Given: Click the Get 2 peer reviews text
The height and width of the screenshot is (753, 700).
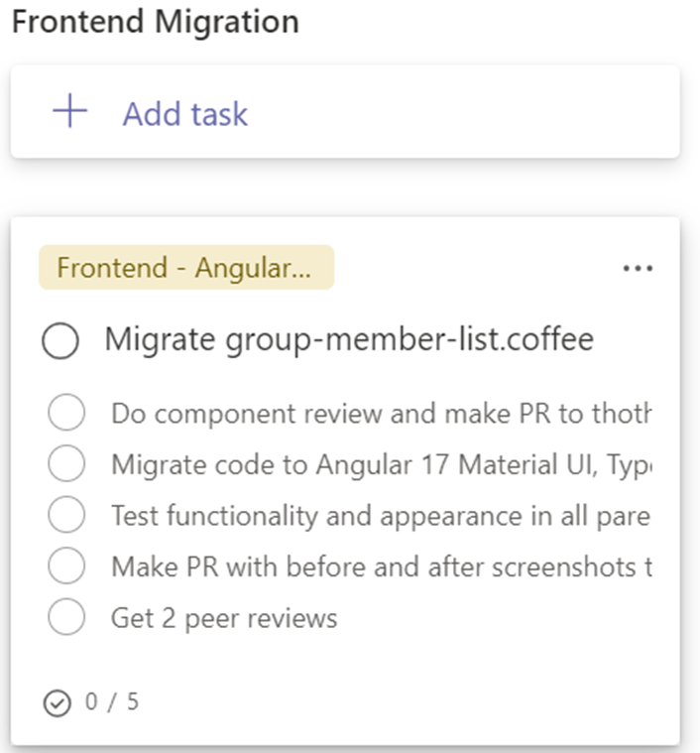Looking at the screenshot, I should tap(224, 619).
